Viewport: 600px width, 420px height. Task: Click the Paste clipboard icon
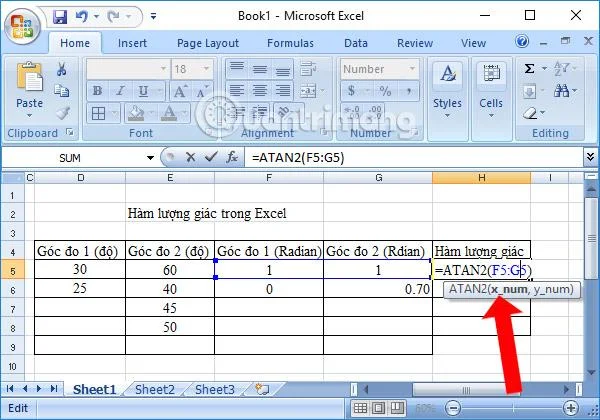[x=29, y=78]
